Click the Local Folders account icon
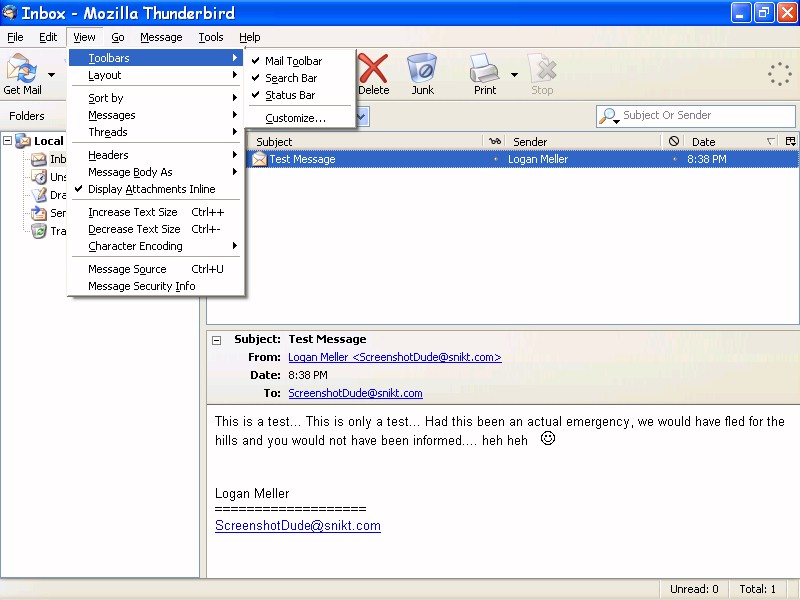The height and width of the screenshot is (600, 800). click(23, 141)
